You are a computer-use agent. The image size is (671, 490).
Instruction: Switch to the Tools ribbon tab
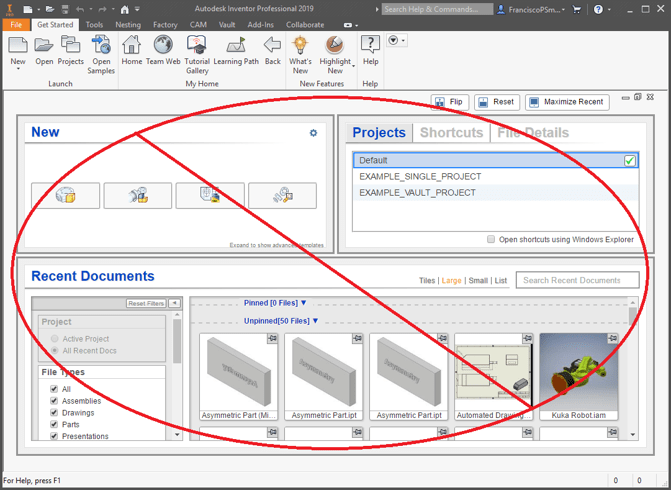coord(94,25)
